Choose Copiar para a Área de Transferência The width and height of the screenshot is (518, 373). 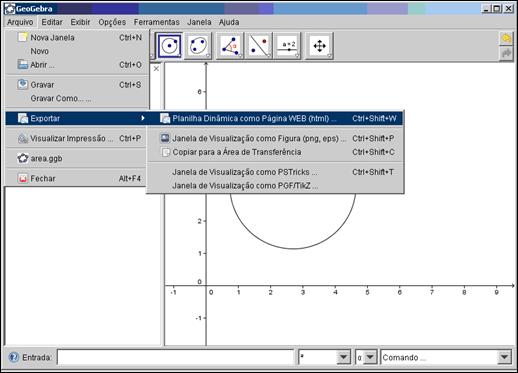pos(275,152)
